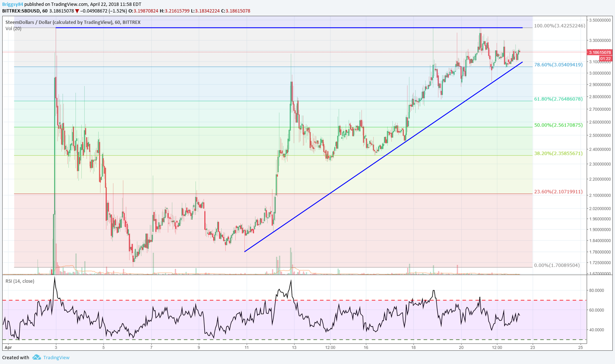Screen dimensions: 615x364
Task: Click the 3.00000000 price axis label
Action: [601, 73]
